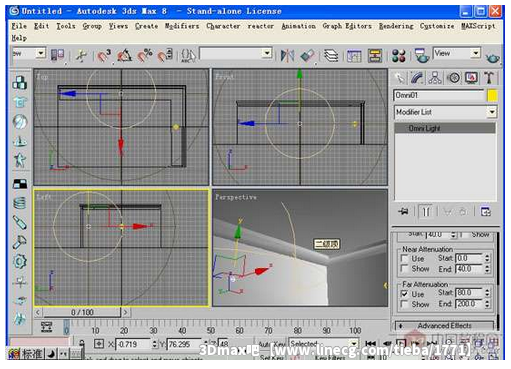Click the yellow object color swatch
The width and height of the screenshot is (511, 369).
click(x=492, y=96)
